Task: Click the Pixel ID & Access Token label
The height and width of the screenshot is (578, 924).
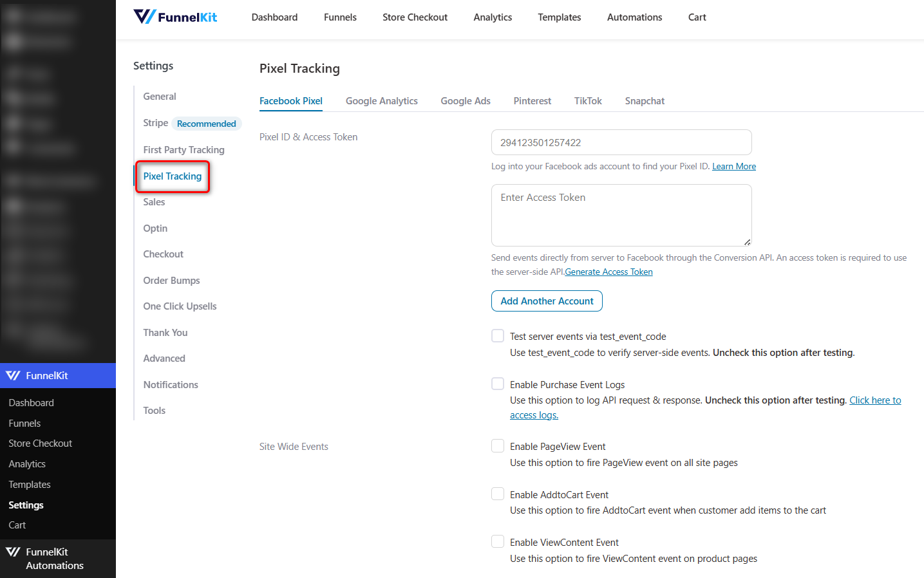Action: click(x=308, y=137)
